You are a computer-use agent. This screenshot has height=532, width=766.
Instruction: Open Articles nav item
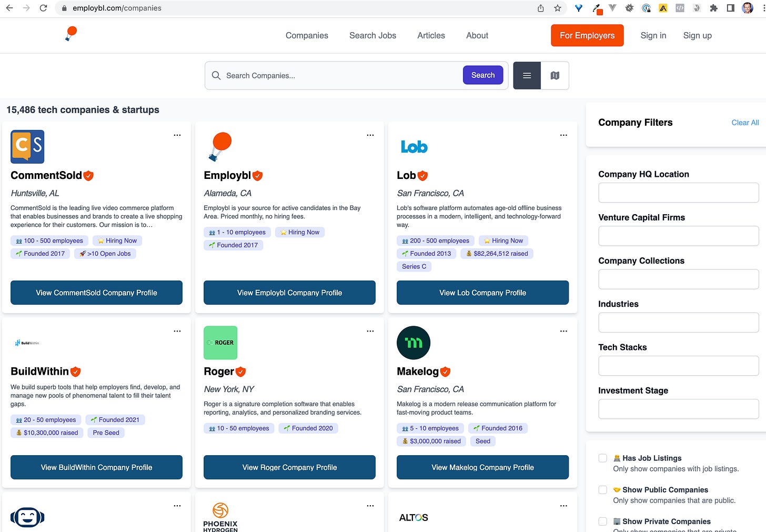[431, 35]
